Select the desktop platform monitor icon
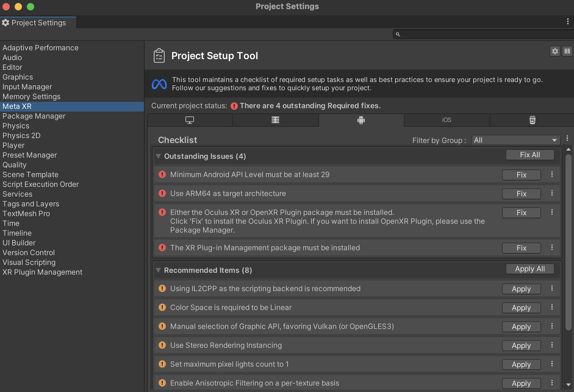This screenshot has width=574, height=392. 190,120
